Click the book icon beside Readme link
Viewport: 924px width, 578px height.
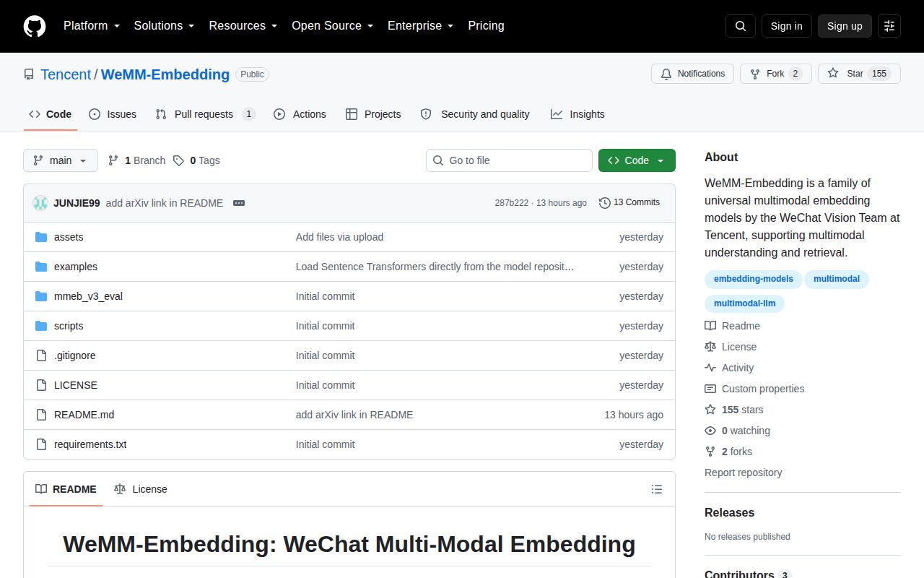click(710, 326)
